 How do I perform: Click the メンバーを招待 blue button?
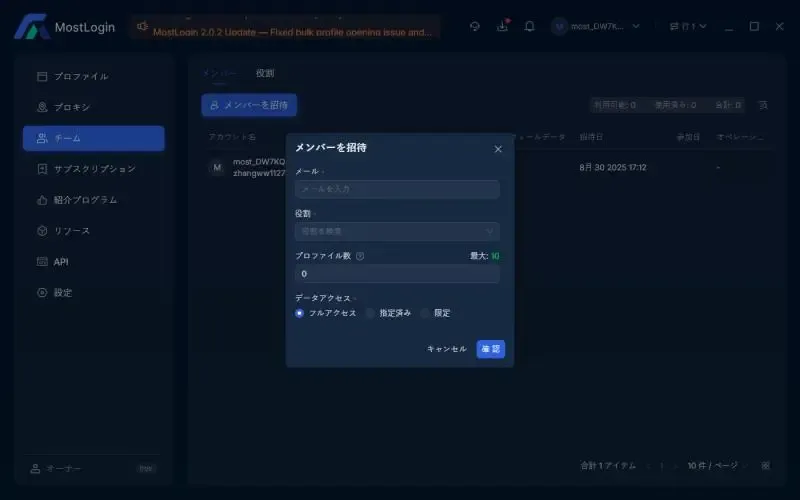(249, 105)
